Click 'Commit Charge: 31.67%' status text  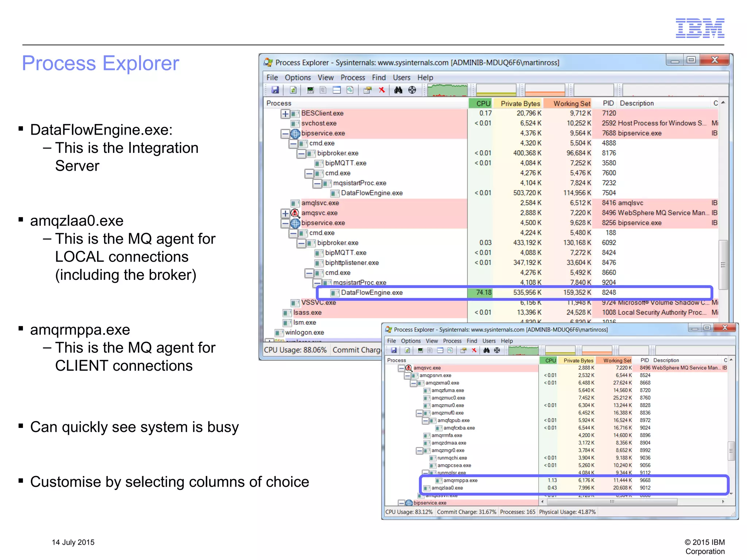pyautogui.click(x=467, y=512)
